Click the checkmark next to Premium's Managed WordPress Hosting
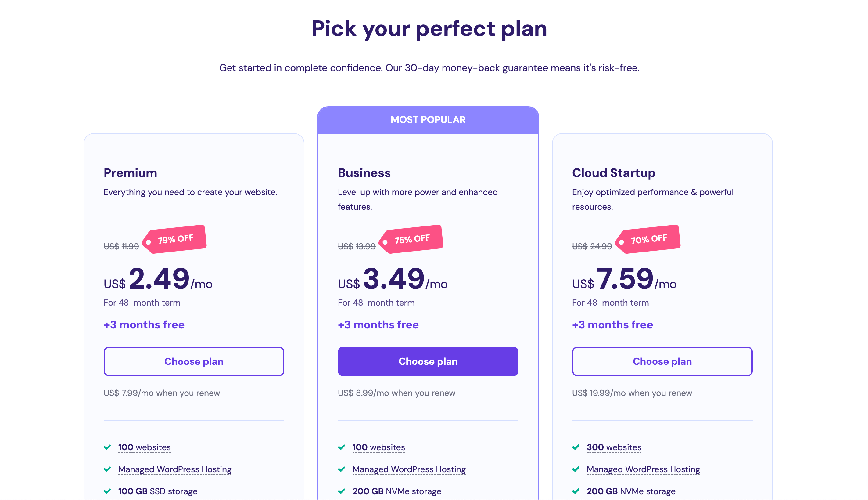 [107, 469]
